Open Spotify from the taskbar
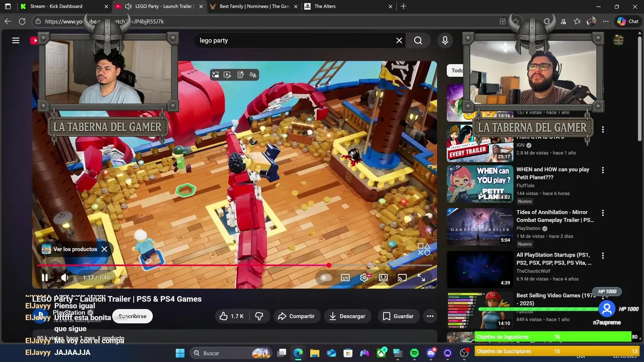Image resolution: width=644 pixels, height=362 pixels. tap(415, 353)
